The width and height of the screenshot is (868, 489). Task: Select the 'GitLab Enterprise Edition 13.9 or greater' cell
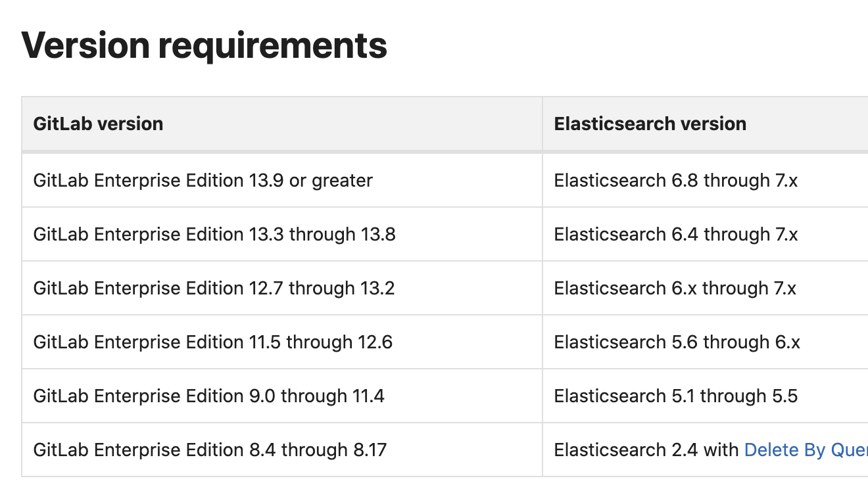203,180
